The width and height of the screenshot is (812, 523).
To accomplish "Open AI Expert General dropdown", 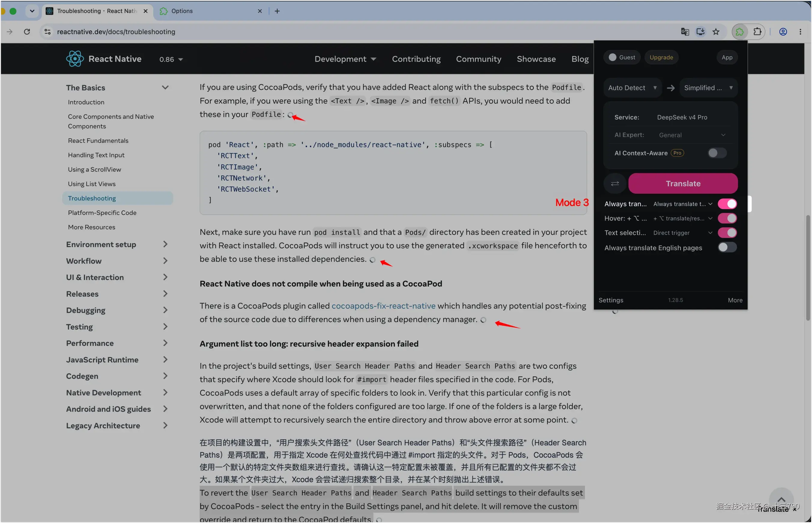I will pos(692,135).
